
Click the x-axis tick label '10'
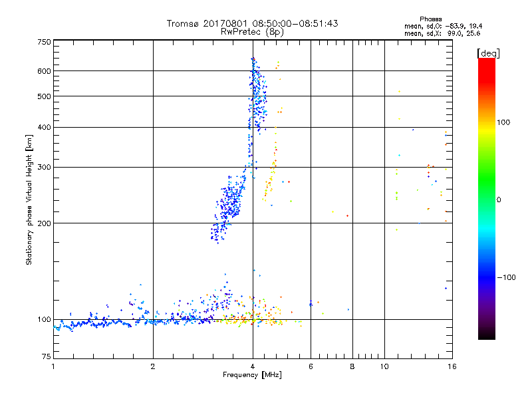click(x=384, y=366)
